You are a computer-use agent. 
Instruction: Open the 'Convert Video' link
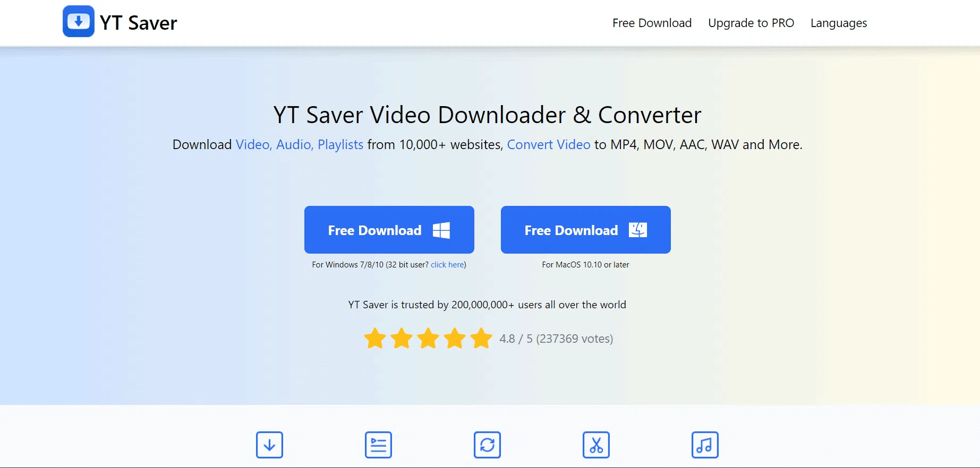point(549,144)
